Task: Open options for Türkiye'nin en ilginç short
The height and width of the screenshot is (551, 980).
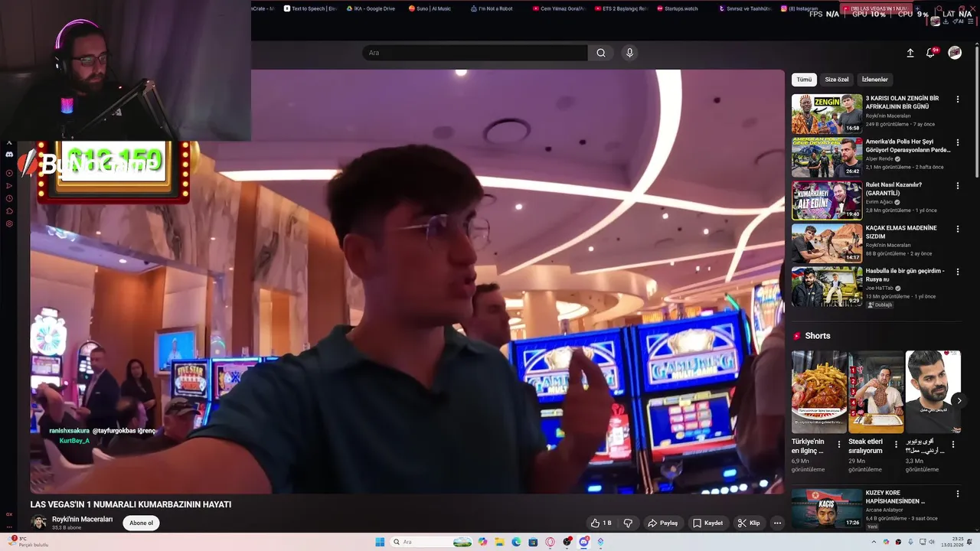Action: 839,445
